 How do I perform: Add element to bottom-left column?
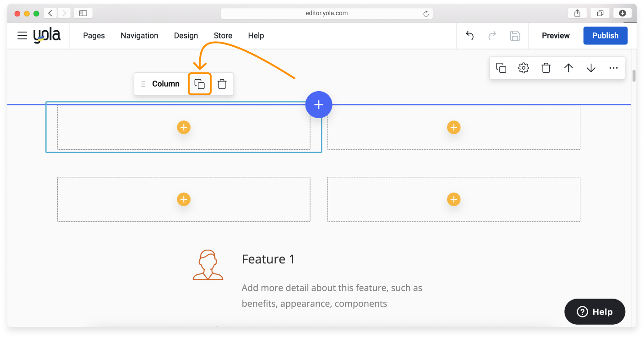coord(184,199)
